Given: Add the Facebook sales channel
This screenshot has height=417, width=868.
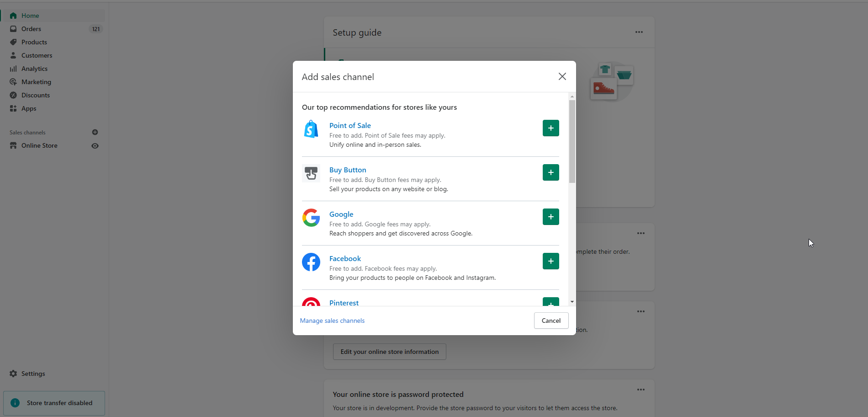Looking at the screenshot, I should point(550,261).
